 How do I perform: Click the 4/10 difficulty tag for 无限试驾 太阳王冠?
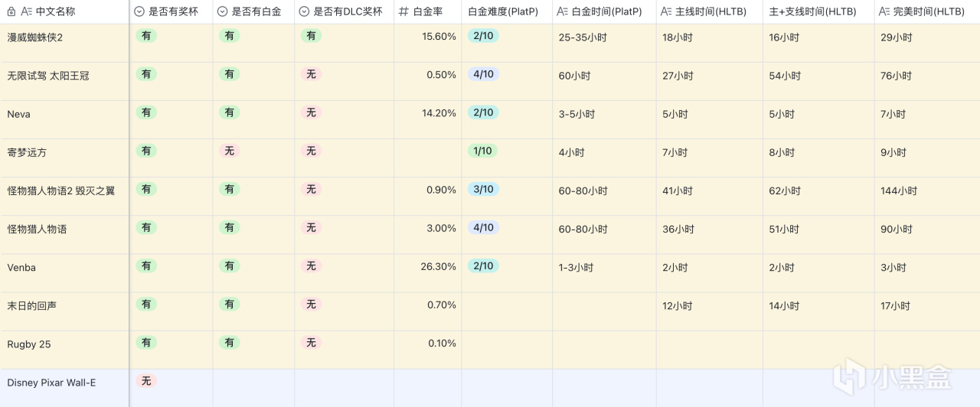click(x=483, y=74)
